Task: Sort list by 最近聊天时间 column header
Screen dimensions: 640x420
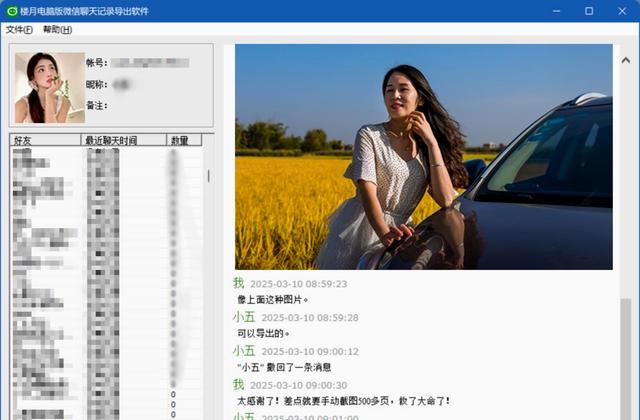Action: 124,141
